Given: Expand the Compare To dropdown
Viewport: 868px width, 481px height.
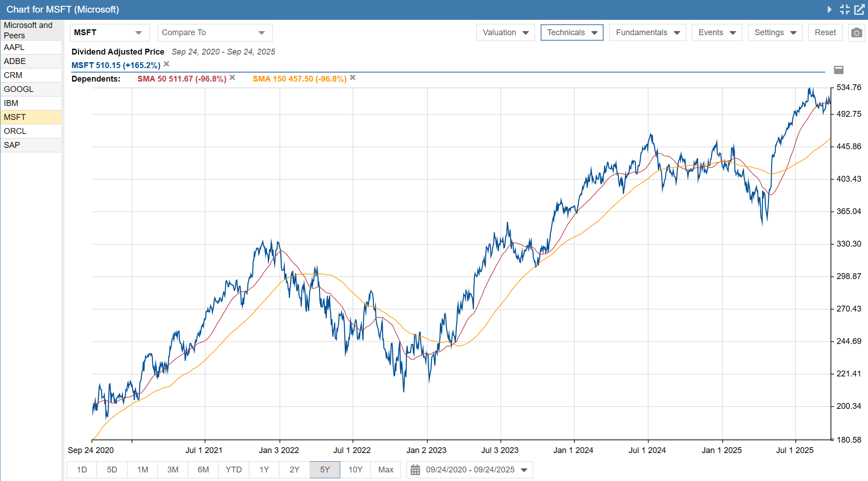Looking at the screenshot, I should coord(215,32).
